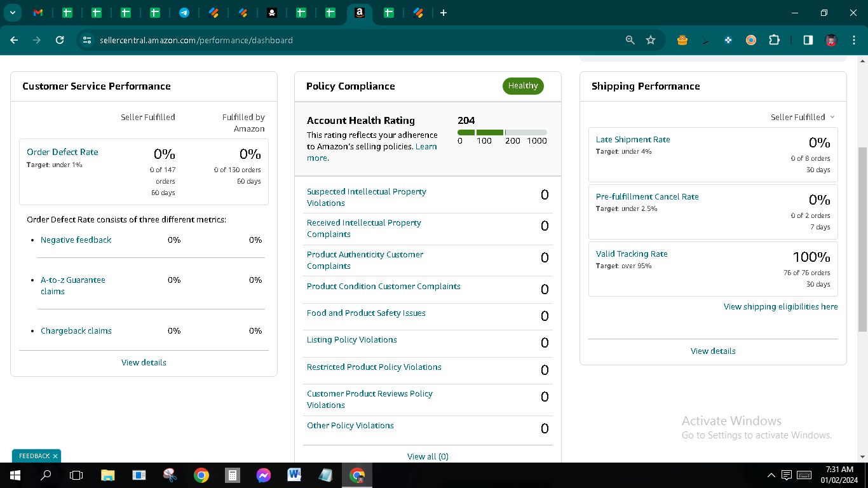The width and height of the screenshot is (868, 488).
Task: Open the zoom magnifier icon in address bar
Action: (x=630, y=40)
